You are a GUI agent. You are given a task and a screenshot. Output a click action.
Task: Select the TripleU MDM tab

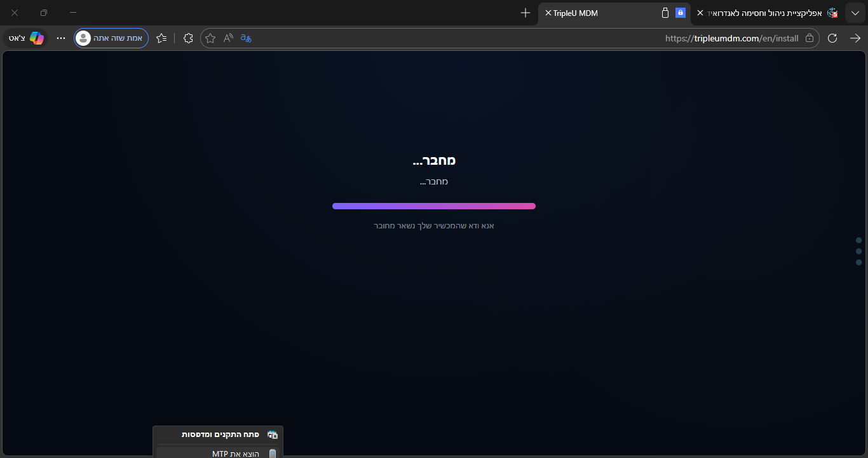(x=604, y=13)
